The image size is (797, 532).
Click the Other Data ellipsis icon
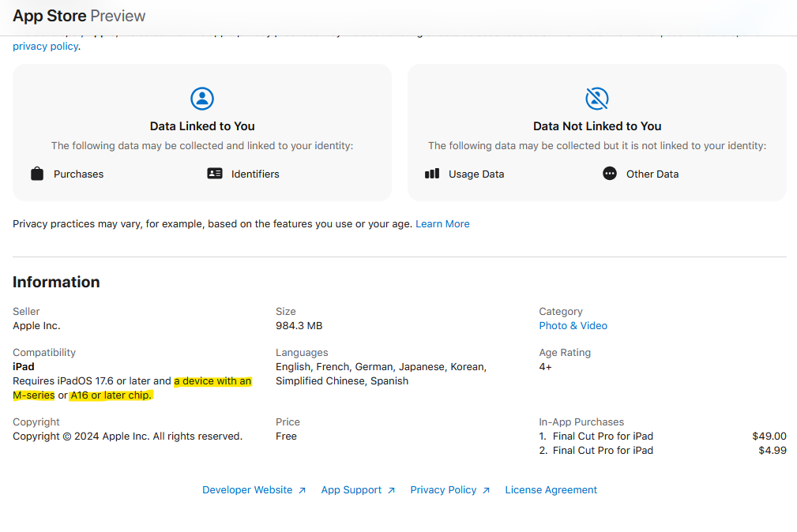pyautogui.click(x=610, y=174)
